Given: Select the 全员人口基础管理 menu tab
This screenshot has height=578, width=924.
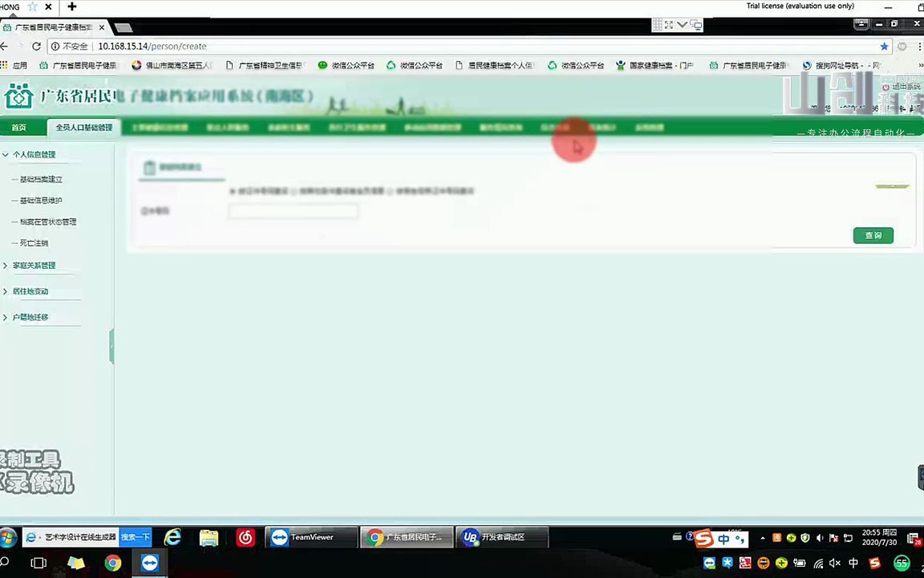Looking at the screenshot, I should click(x=83, y=127).
